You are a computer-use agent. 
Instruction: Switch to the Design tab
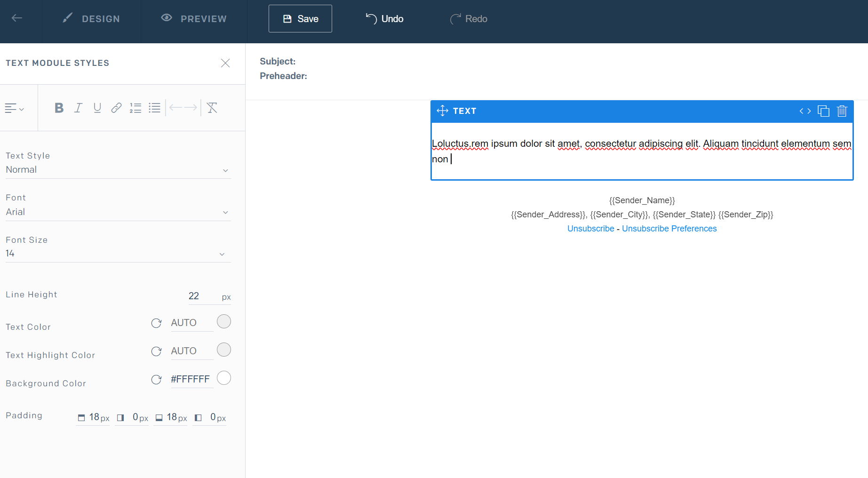coord(92,19)
